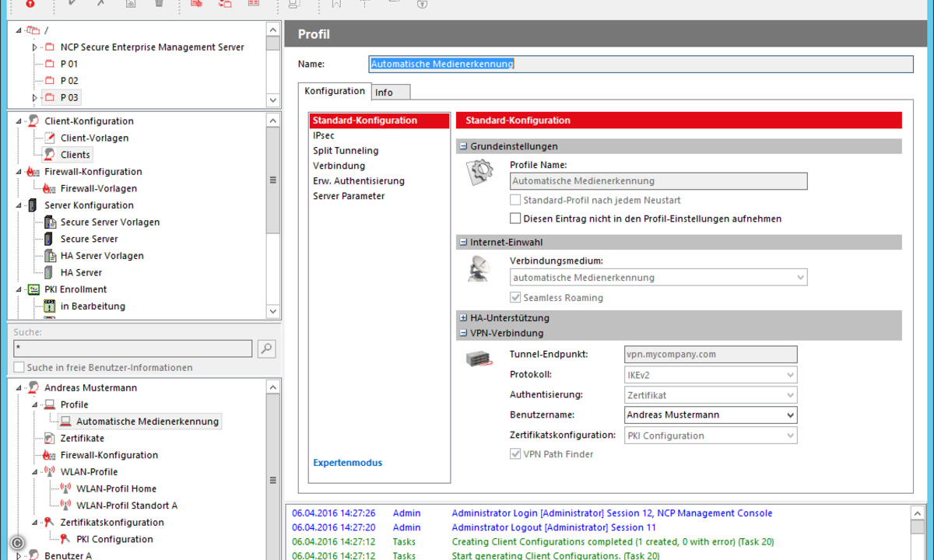Click the Suche search field
Viewport: 934px width, 560px height.
tap(133, 348)
